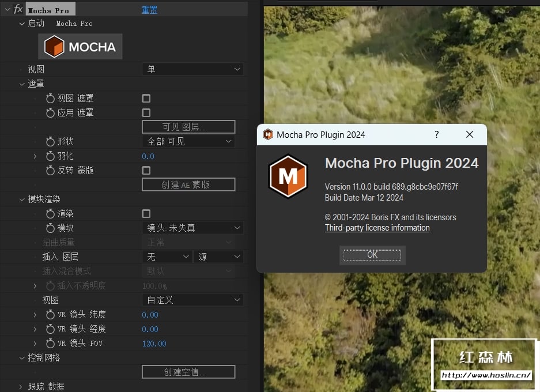Click the 可见 图层... button
Viewport: 540px width, 392px height.
188,127
